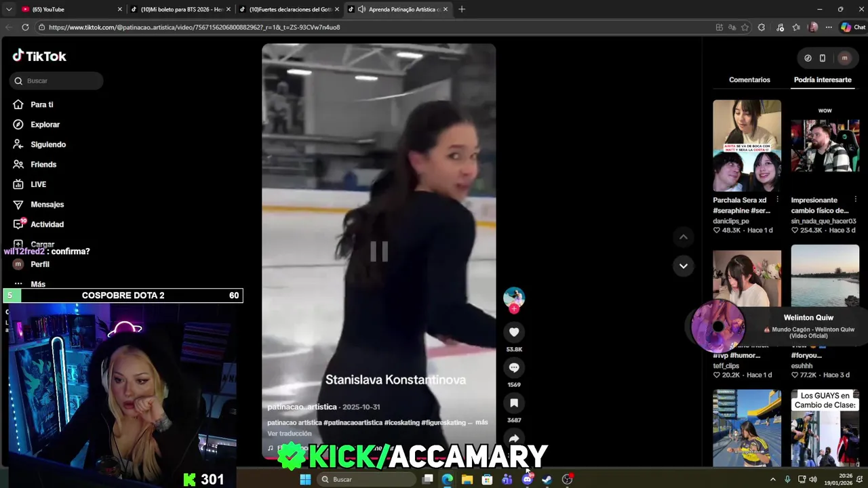Click the media control music icon in toolbar
868x488 pixels.
tap(780, 27)
